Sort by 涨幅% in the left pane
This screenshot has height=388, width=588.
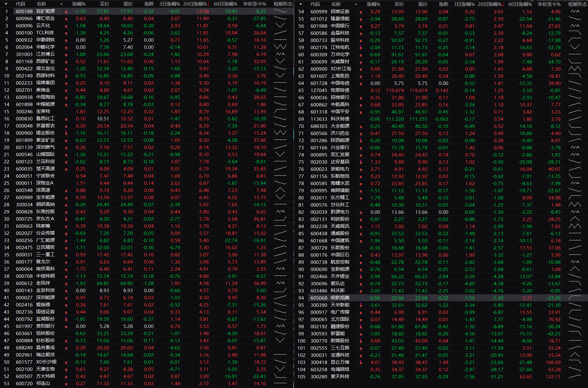79,4
